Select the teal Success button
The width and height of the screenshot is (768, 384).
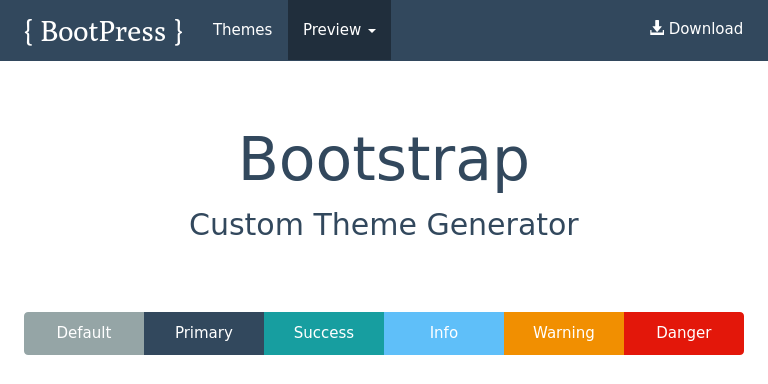pos(324,333)
